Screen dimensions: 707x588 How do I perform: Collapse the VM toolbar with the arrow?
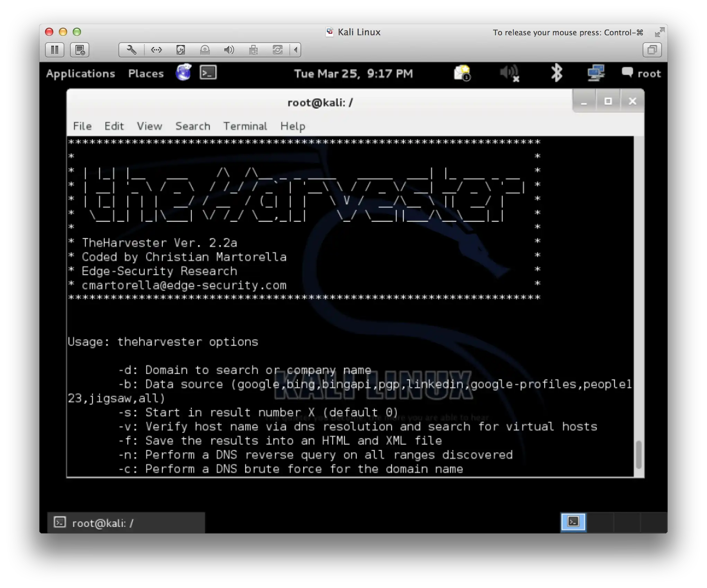click(x=295, y=50)
